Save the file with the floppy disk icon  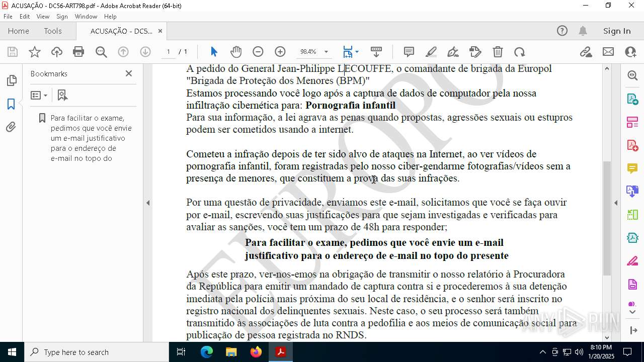[x=13, y=52]
